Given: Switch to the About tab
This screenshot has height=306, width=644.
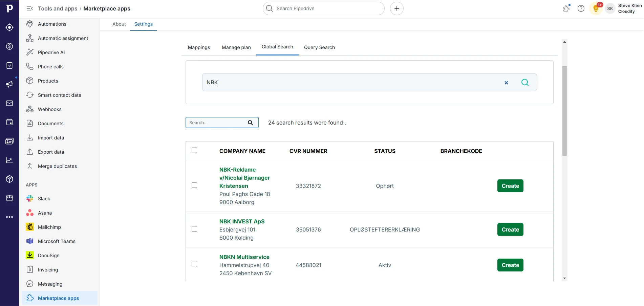Looking at the screenshot, I should coord(119,24).
